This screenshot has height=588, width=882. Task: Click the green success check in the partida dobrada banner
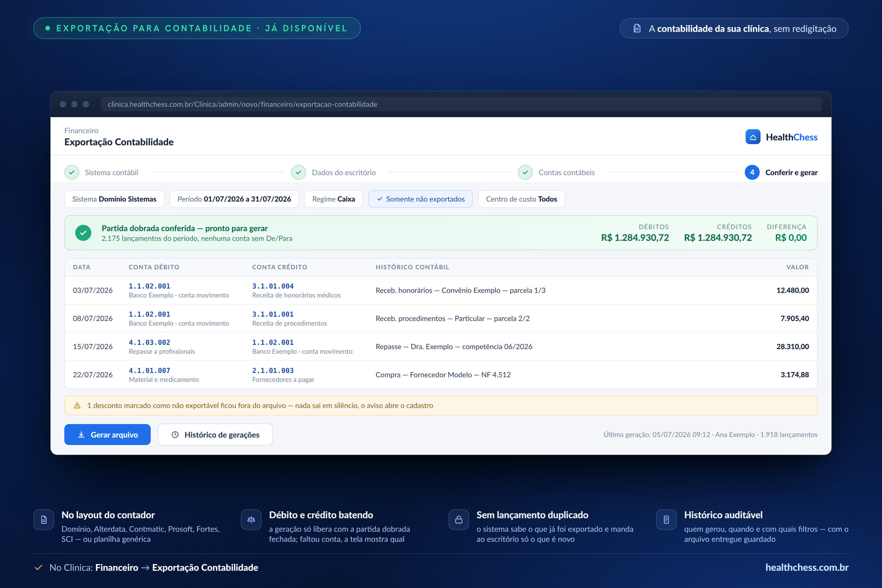(x=83, y=233)
